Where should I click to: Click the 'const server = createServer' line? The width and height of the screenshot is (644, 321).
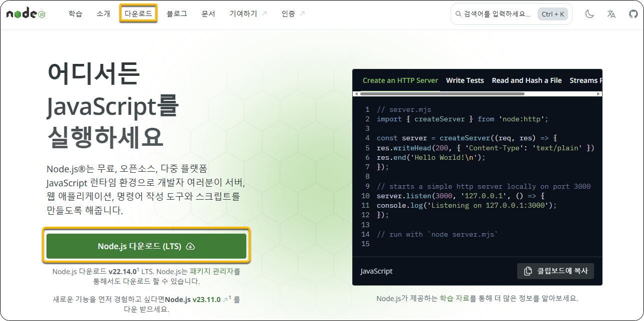click(467, 138)
